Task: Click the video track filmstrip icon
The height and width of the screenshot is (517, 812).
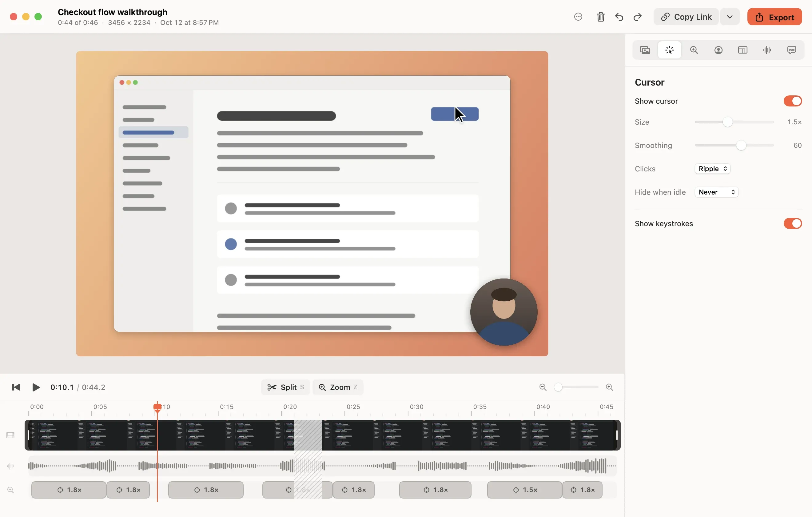Action: 10,435
